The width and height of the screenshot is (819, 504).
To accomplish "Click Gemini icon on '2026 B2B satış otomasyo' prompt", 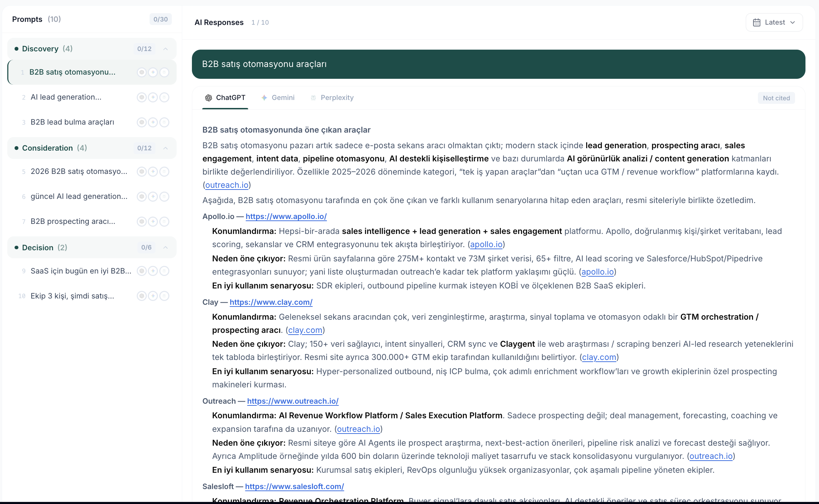I will pyautogui.click(x=153, y=171).
